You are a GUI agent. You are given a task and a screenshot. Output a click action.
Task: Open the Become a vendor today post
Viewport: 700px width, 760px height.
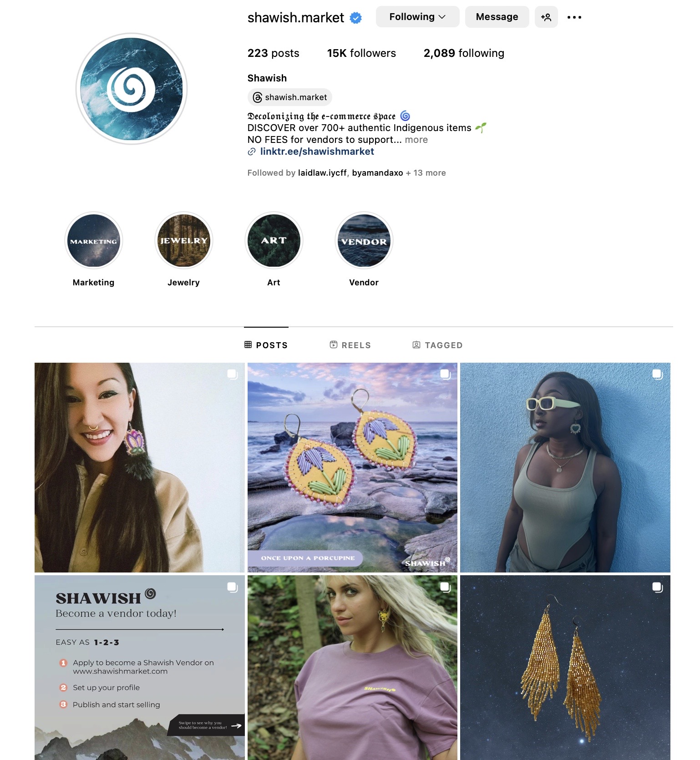point(140,667)
